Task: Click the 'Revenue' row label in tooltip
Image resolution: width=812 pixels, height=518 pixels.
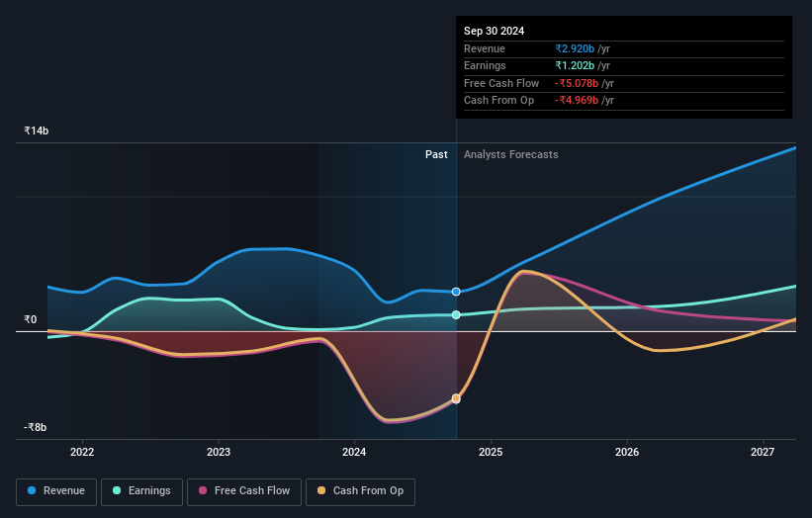Action: 485,48
